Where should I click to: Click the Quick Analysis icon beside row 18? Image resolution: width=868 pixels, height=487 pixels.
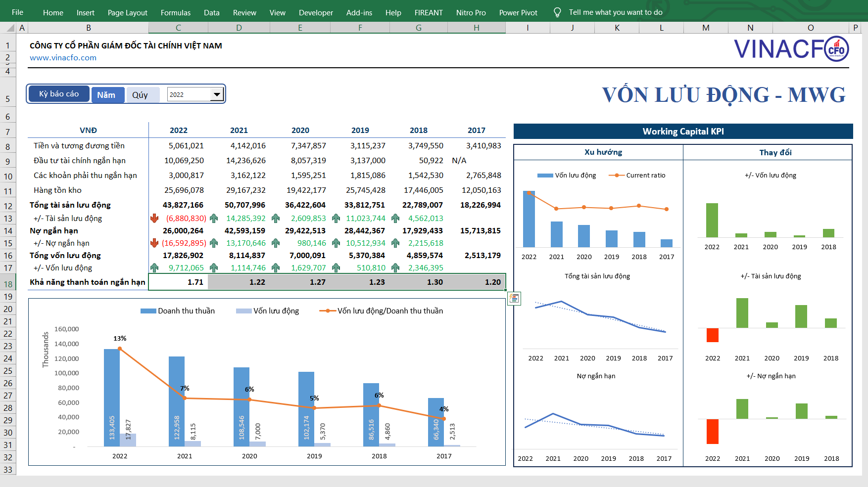click(x=514, y=298)
